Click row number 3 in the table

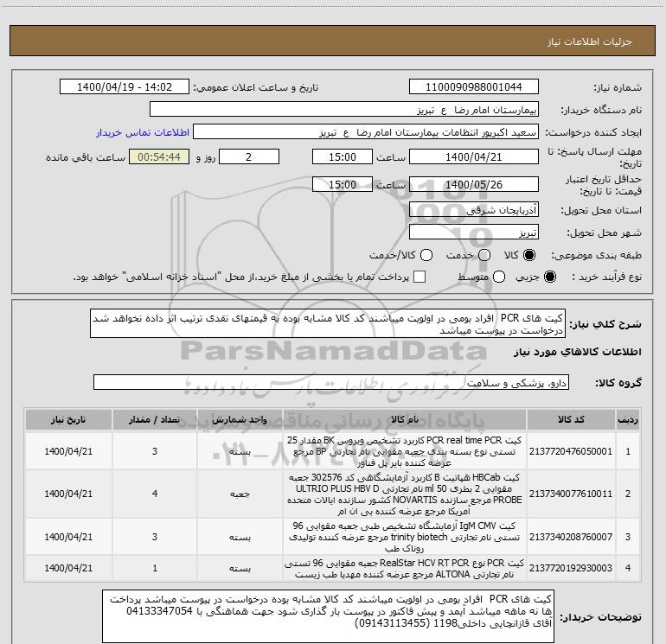pyautogui.click(x=628, y=537)
